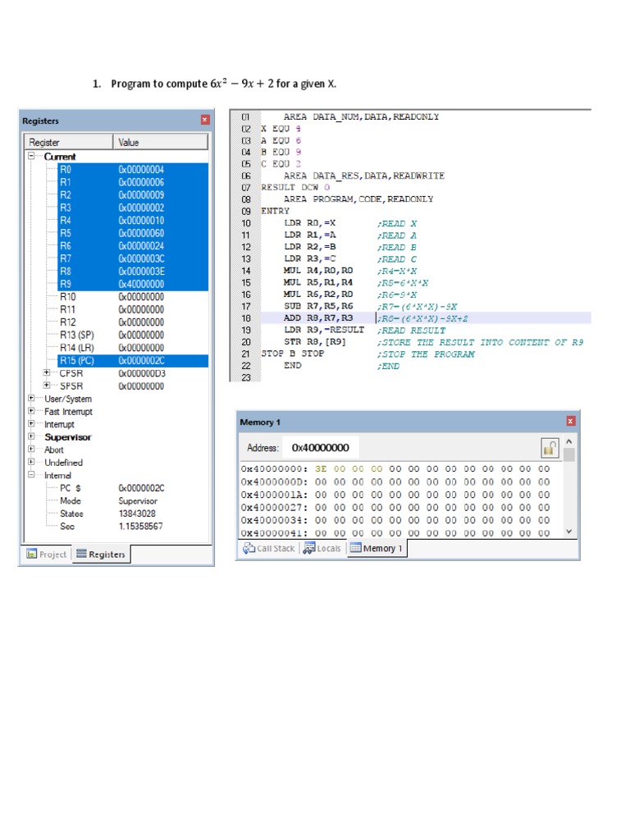Select the R13 (SP) register row

click(133, 335)
